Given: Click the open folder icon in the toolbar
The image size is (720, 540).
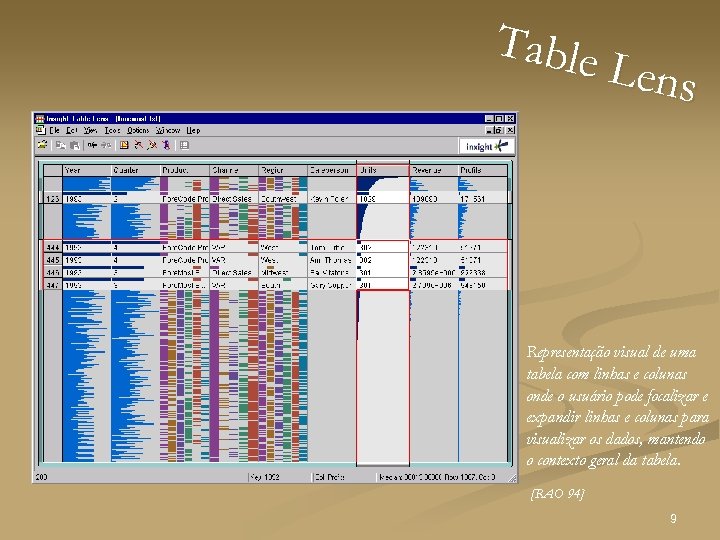Looking at the screenshot, I should pos(42,145).
